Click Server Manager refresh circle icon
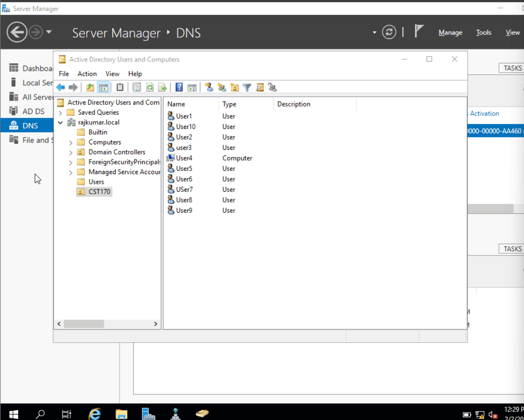 point(389,33)
